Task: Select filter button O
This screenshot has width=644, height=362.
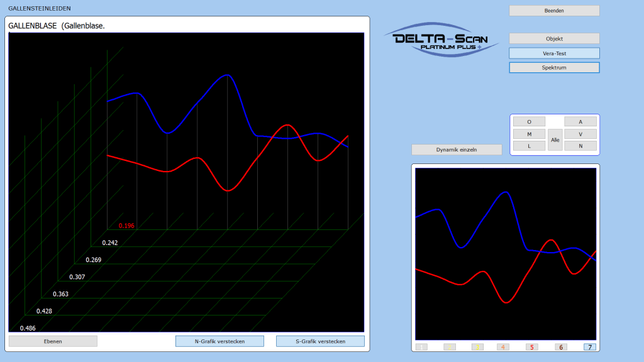Action: pos(529,122)
